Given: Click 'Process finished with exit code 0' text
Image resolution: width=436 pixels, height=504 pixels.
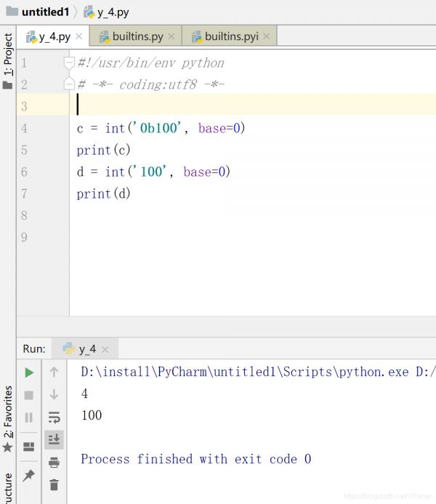Looking at the screenshot, I should pyautogui.click(x=196, y=459).
